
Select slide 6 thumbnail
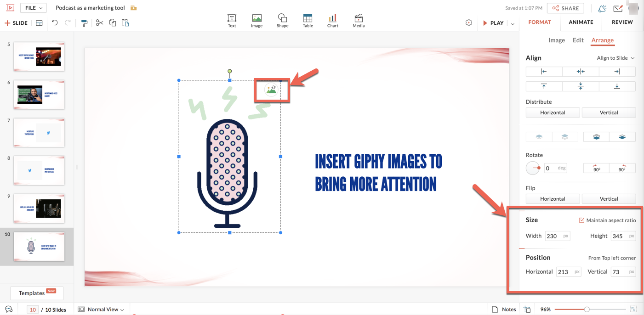click(39, 95)
